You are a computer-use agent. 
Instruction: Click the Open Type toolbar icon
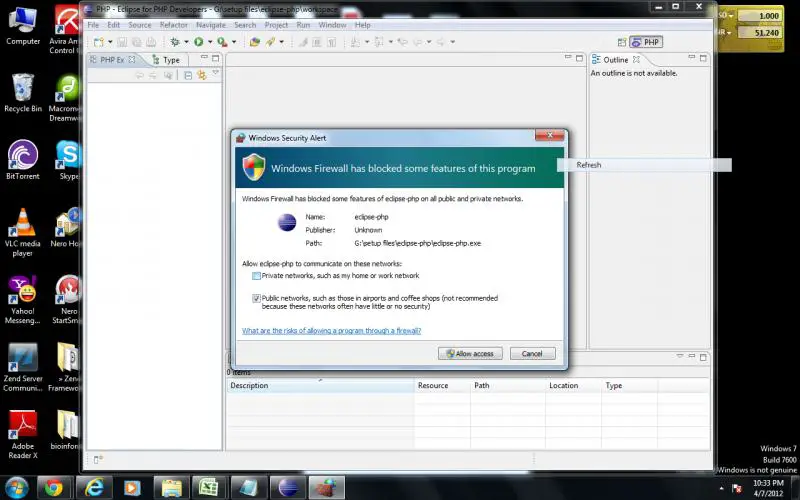tap(255, 42)
